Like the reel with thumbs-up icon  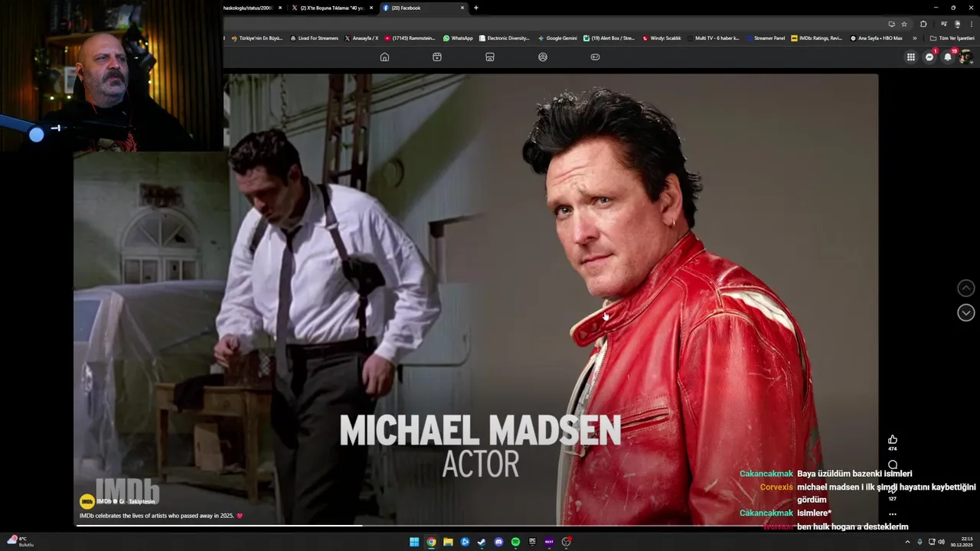tap(892, 439)
